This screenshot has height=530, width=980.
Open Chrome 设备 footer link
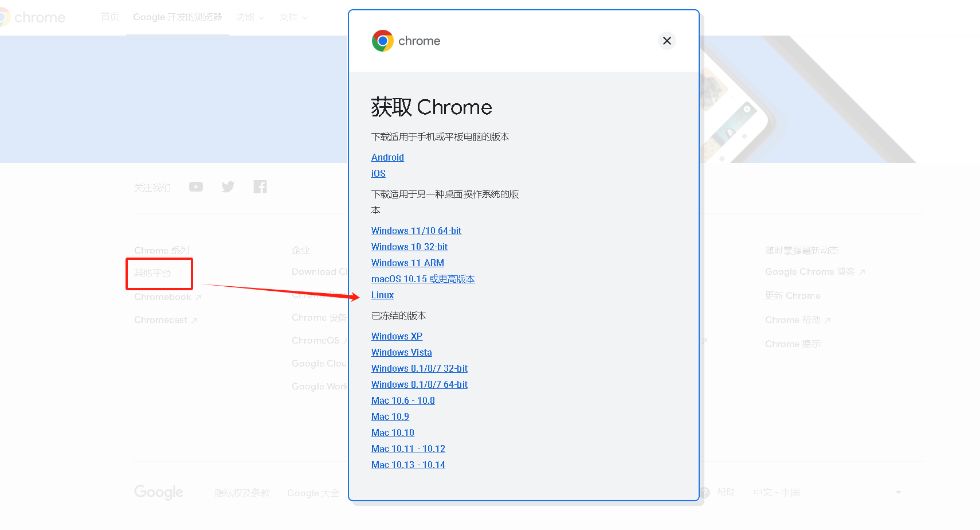coord(319,318)
